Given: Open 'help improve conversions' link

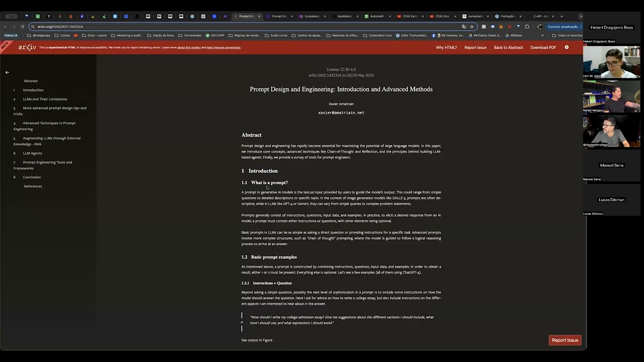Looking at the screenshot, I should tap(224, 47).
